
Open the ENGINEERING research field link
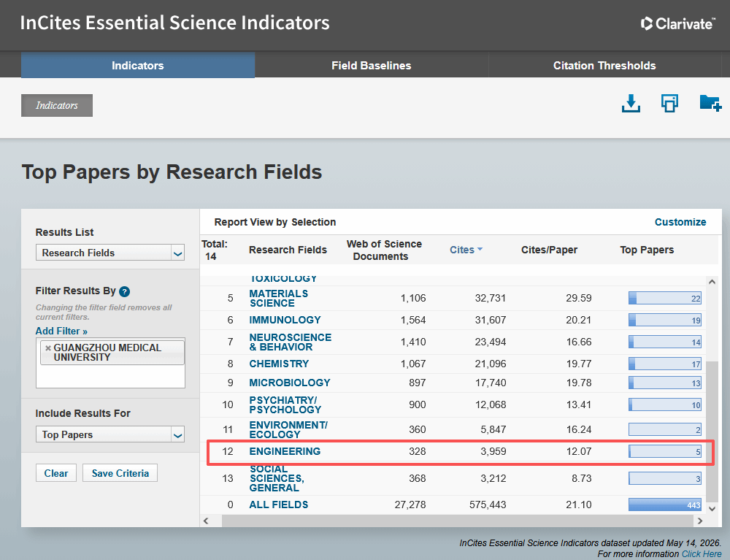tap(285, 451)
